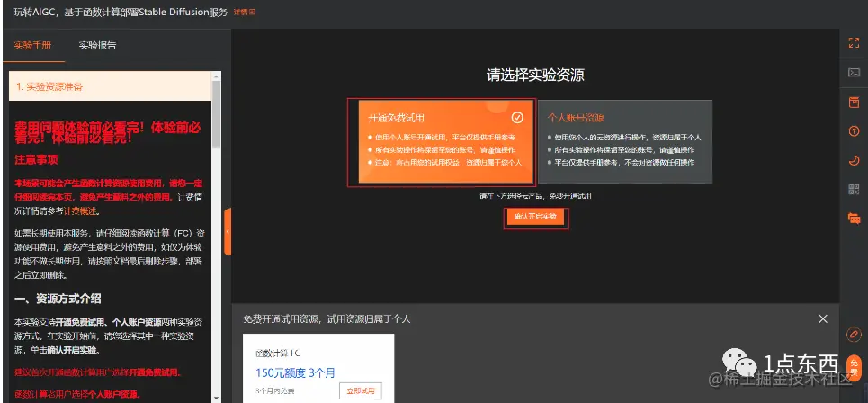Open the 详情 link beside the title
Screen dimensions: 868x403
[244, 12]
